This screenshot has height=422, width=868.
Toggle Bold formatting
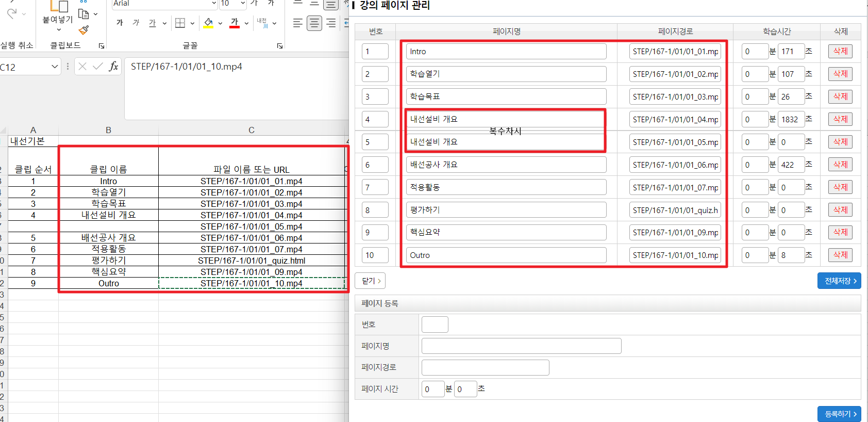120,23
